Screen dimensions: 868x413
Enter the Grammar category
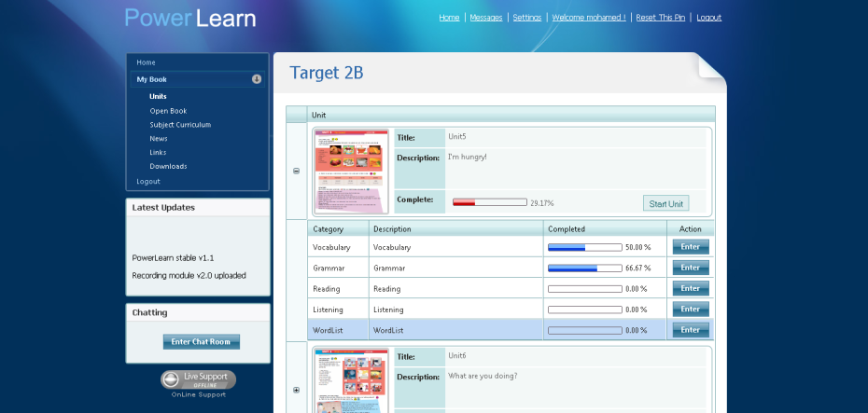(x=690, y=268)
